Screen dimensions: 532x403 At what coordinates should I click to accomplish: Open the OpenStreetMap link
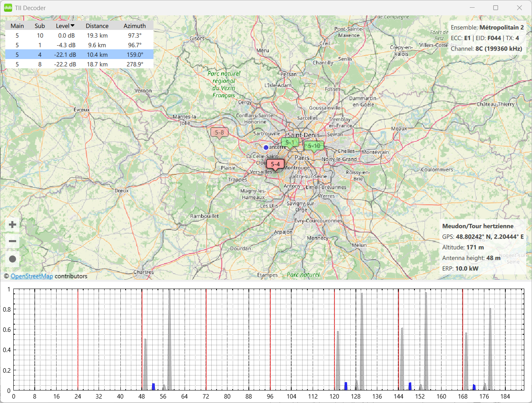coord(32,276)
